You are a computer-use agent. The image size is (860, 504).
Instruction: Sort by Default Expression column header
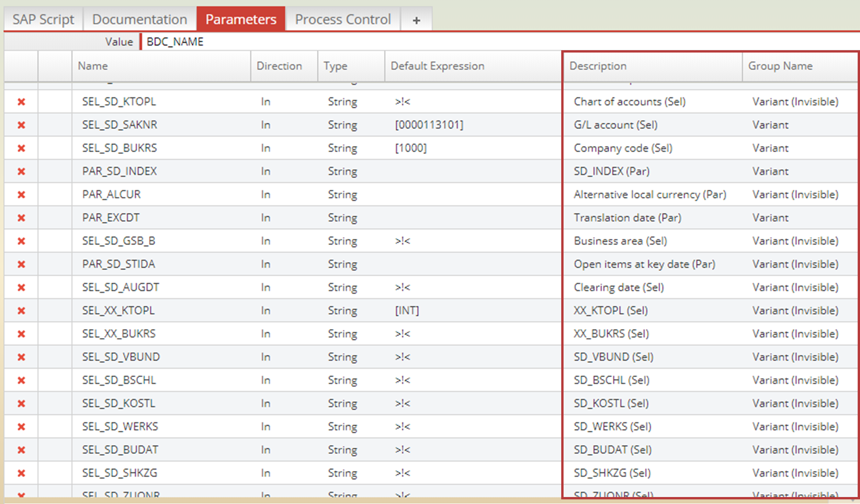coord(473,66)
